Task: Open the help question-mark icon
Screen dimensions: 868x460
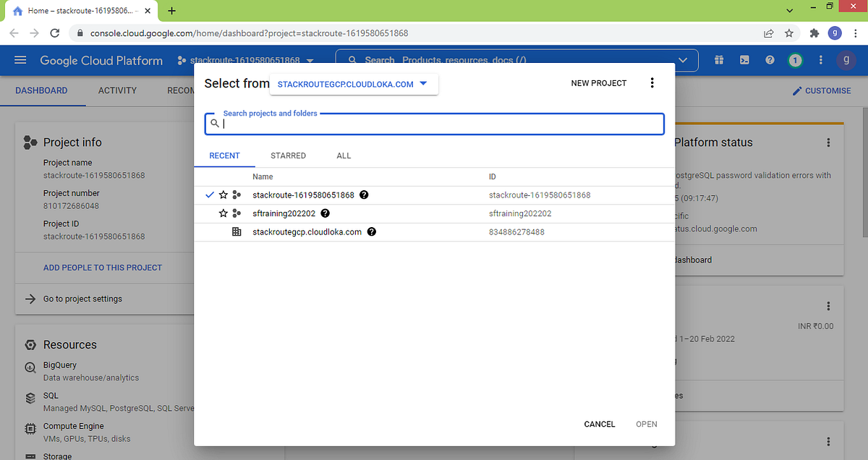Action: pos(770,60)
